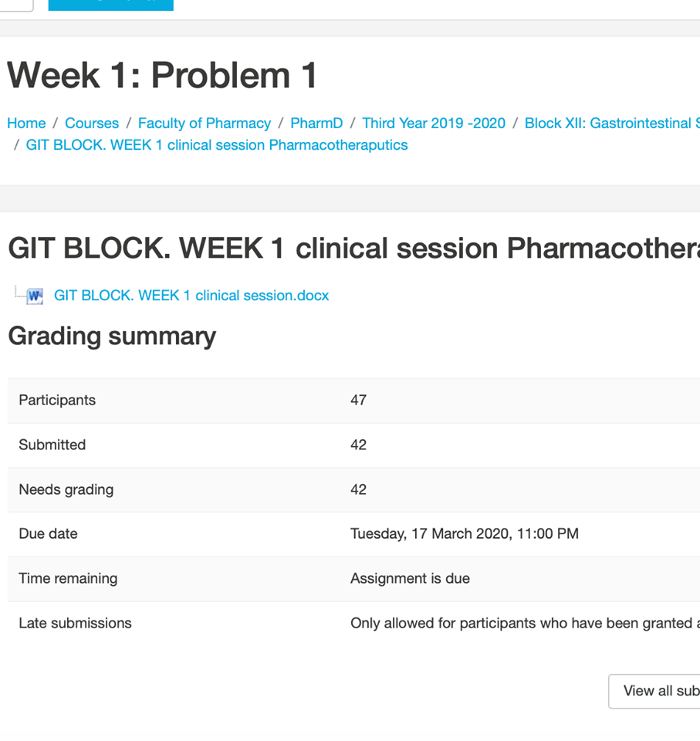Image resolution: width=700 pixels, height=741 pixels.
Task: Click the due date Tuesday, 17 March 2020
Action: point(464,533)
